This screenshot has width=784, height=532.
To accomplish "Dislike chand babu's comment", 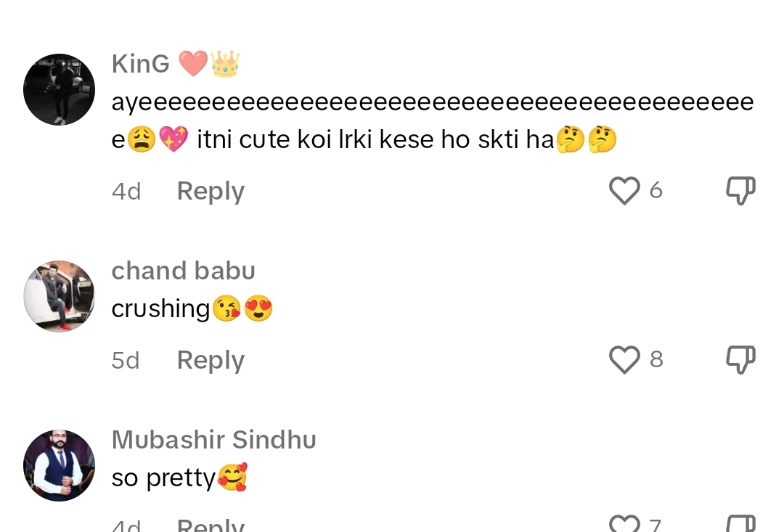I will coord(740,360).
